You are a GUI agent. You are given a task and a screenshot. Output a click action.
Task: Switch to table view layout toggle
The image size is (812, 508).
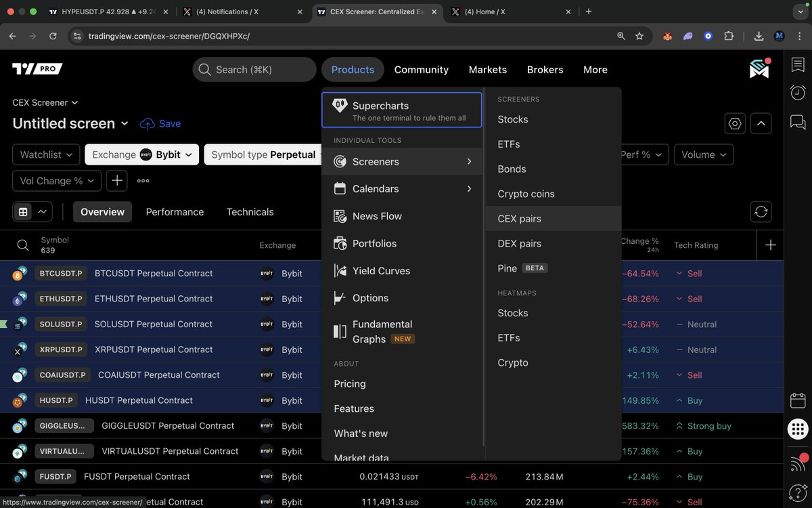tap(23, 212)
